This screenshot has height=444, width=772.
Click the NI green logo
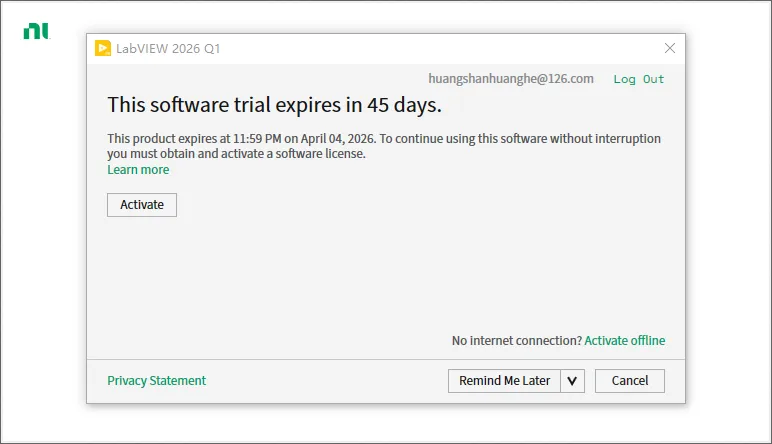tap(37, 31)
